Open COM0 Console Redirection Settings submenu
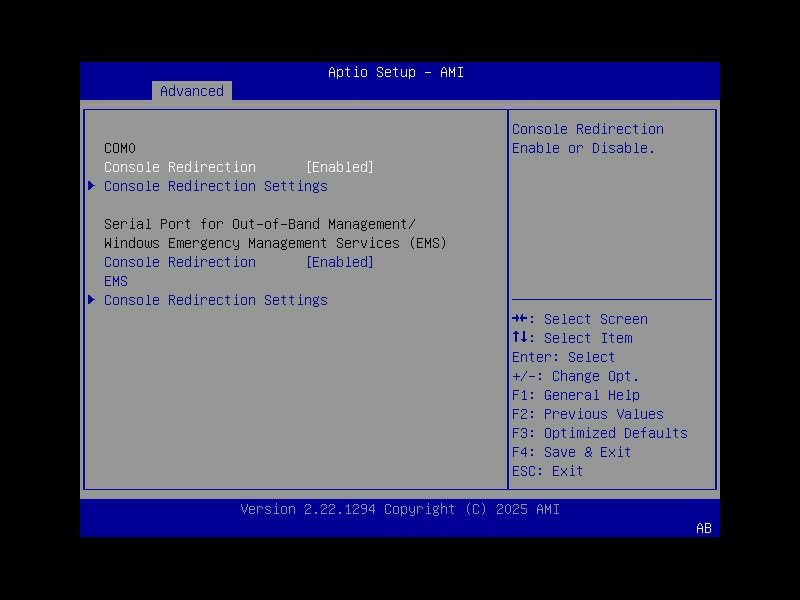Image resolution: width=800 pixels, height=600 pixels. [x=214, y=185]
